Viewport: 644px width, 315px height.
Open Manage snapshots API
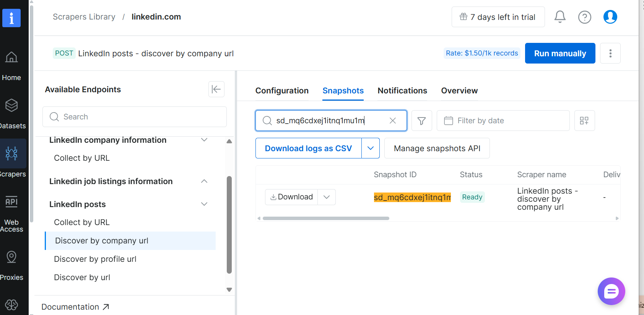point(437,148)
